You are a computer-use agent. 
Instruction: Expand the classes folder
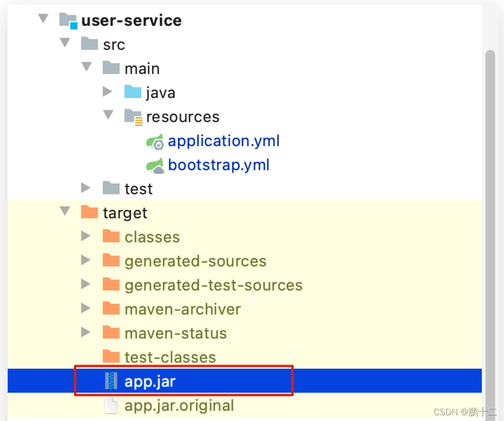point(86,236)
